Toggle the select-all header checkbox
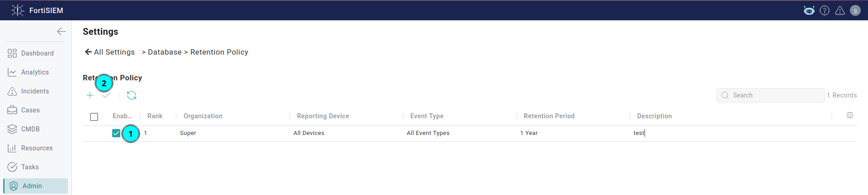Viewport: 868px width, 195px height. click(94, 117)
